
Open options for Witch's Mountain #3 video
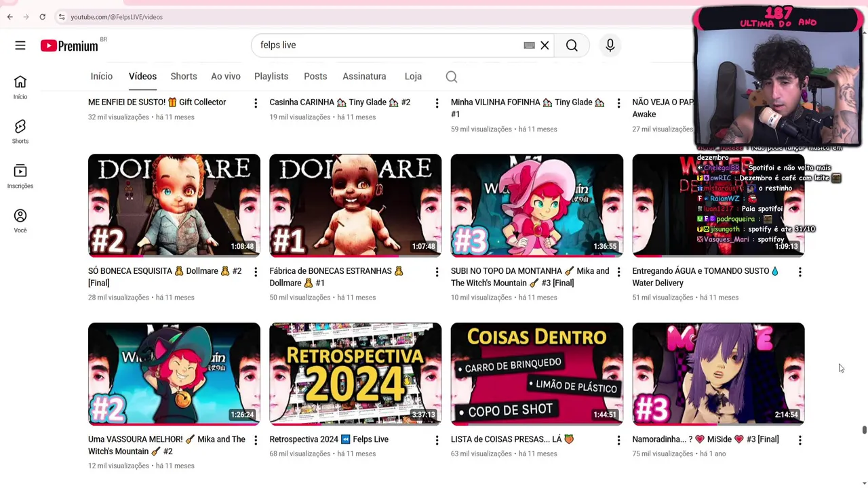618,272
